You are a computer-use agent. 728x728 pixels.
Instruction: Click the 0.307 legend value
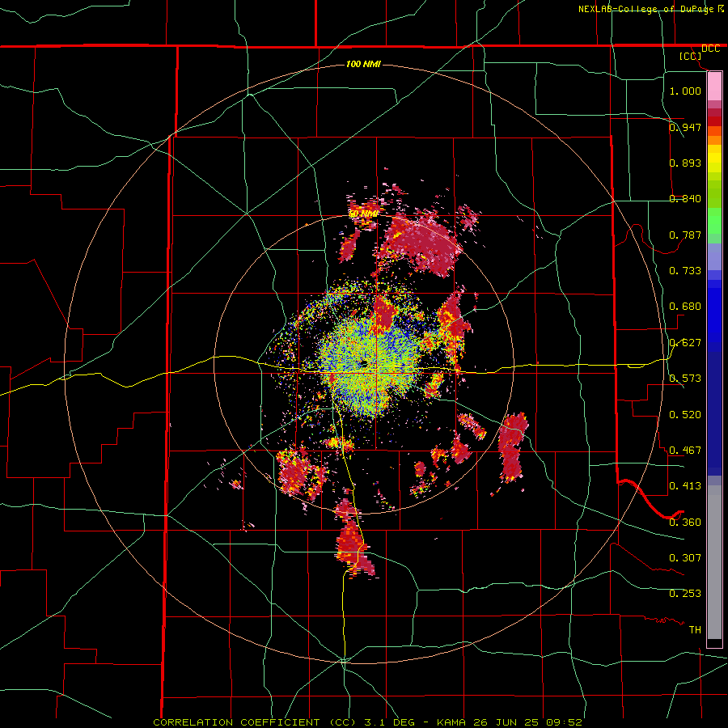[685, 558]
